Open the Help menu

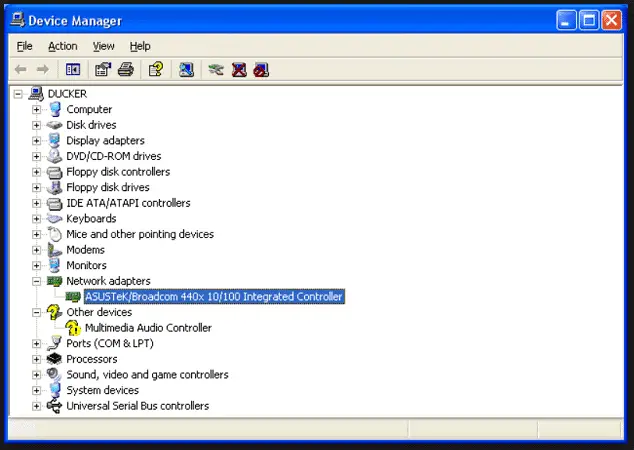tap(140, 46)
